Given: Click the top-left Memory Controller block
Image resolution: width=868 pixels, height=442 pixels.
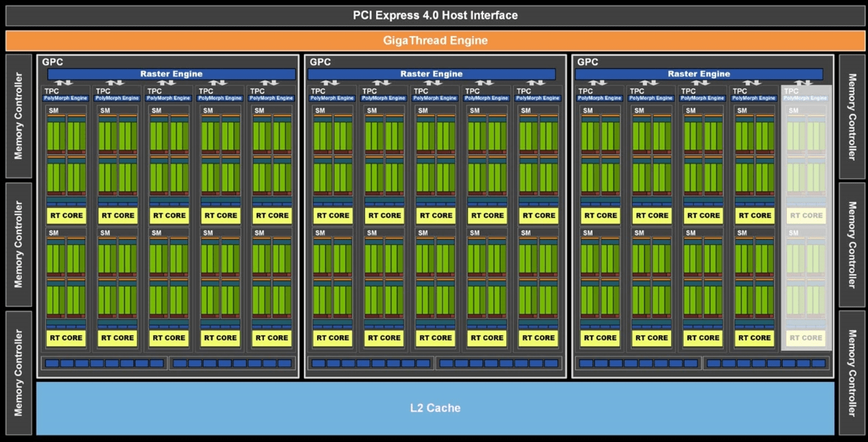Looking at the screenshot, I should 19,116.
